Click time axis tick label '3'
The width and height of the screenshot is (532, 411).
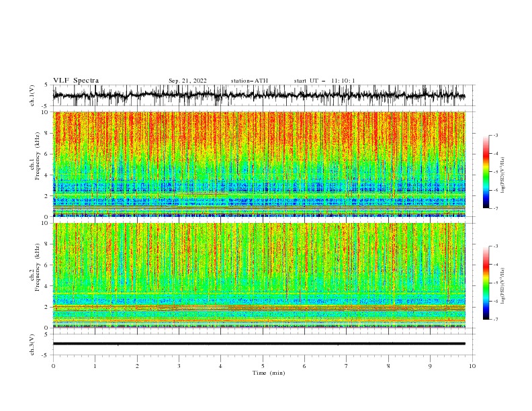pyautogui.click(x=179, y=366)
